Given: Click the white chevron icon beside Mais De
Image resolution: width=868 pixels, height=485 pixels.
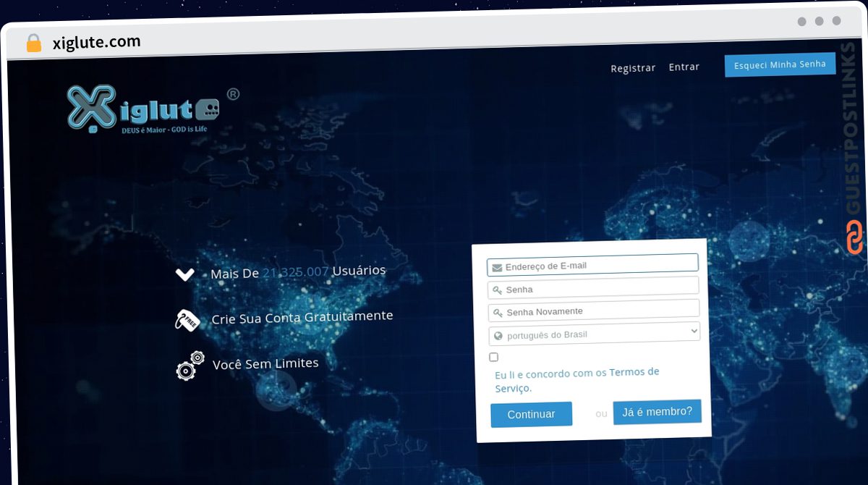Looking at the screenshot, I should point(184,274).
